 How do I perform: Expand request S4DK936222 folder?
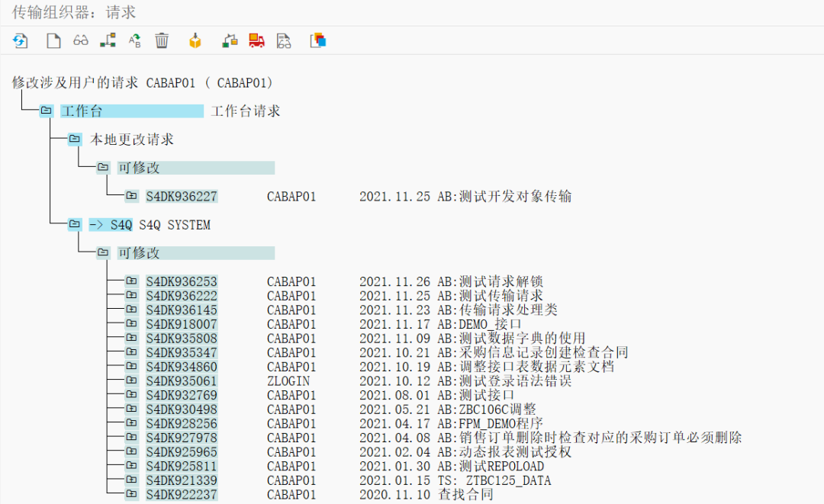[131, 295]
